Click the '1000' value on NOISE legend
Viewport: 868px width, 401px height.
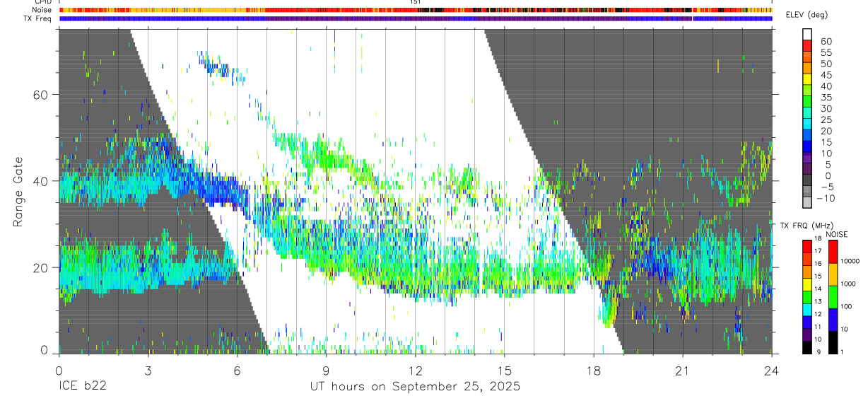click(850, 283)
